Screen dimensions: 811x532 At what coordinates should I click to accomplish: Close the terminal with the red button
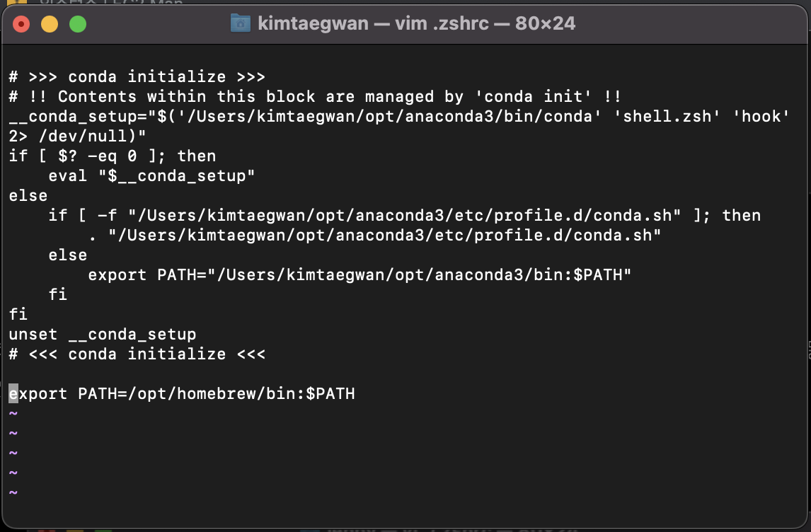(21, 24)
